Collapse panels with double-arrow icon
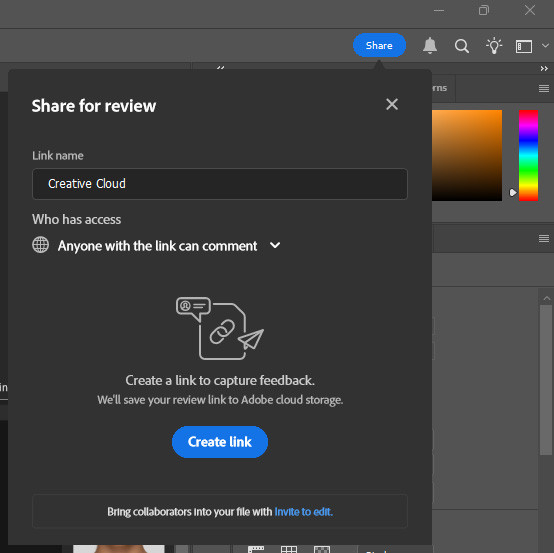This screenshot has width=554, height=553. click(544, 69)
